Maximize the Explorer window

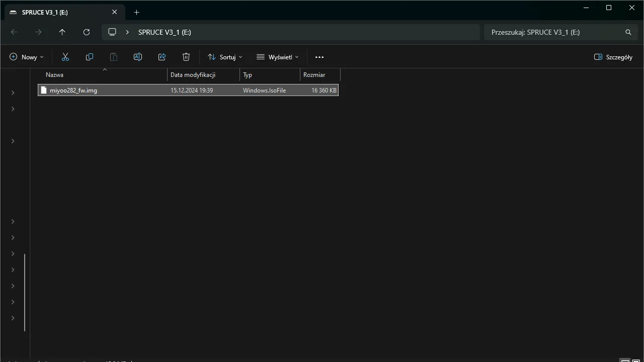(609, 8)
